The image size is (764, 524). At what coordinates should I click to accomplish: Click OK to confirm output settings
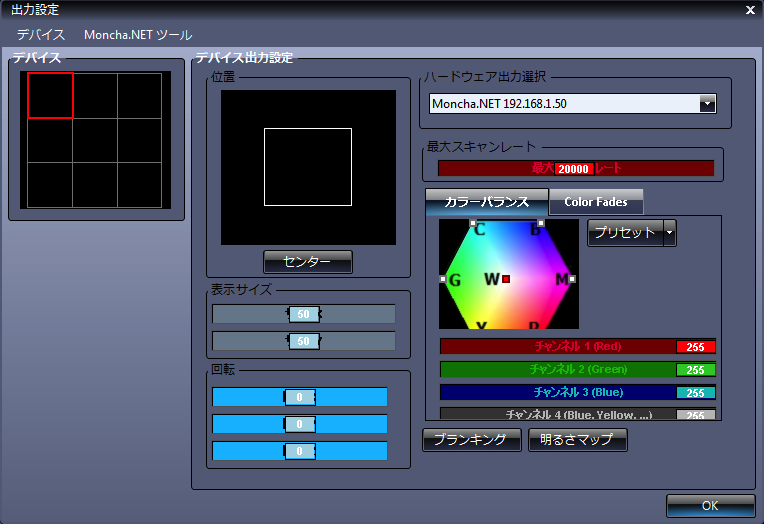pos(710,506)
